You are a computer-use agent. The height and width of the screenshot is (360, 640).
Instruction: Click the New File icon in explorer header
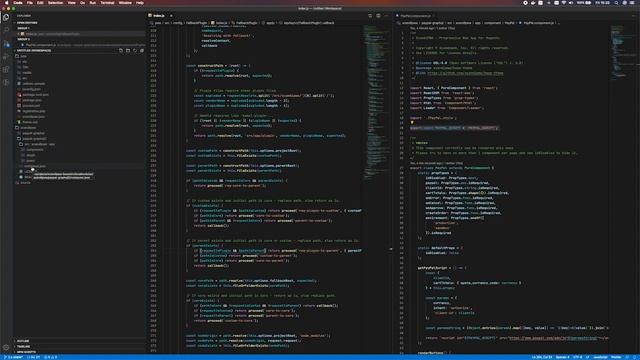tap(120, 51)
